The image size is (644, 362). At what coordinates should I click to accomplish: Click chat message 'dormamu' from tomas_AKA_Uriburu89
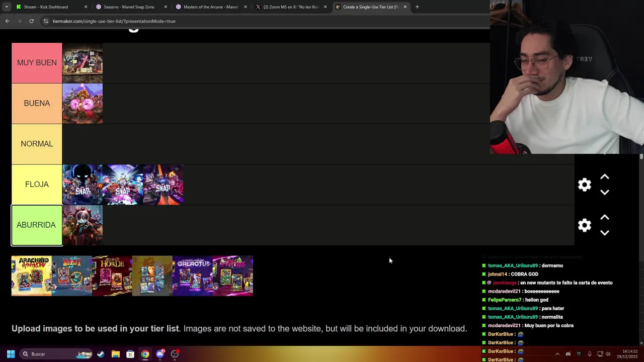[552, 266]
